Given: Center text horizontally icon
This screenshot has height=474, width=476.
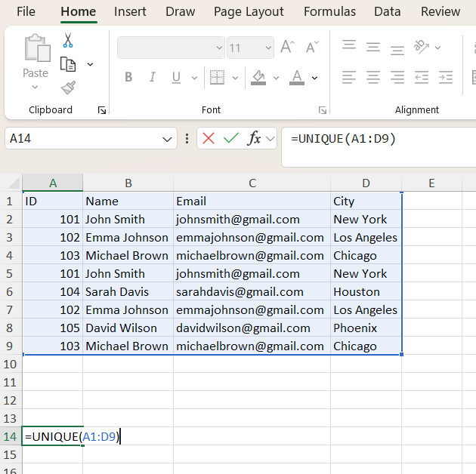Looking at the screenshot, I should (373, 77).
